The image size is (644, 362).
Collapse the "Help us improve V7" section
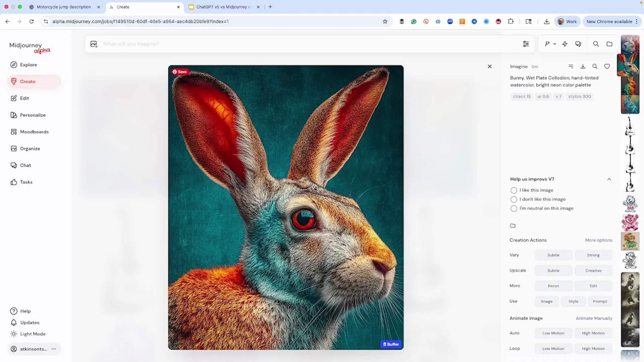[609, 179]
